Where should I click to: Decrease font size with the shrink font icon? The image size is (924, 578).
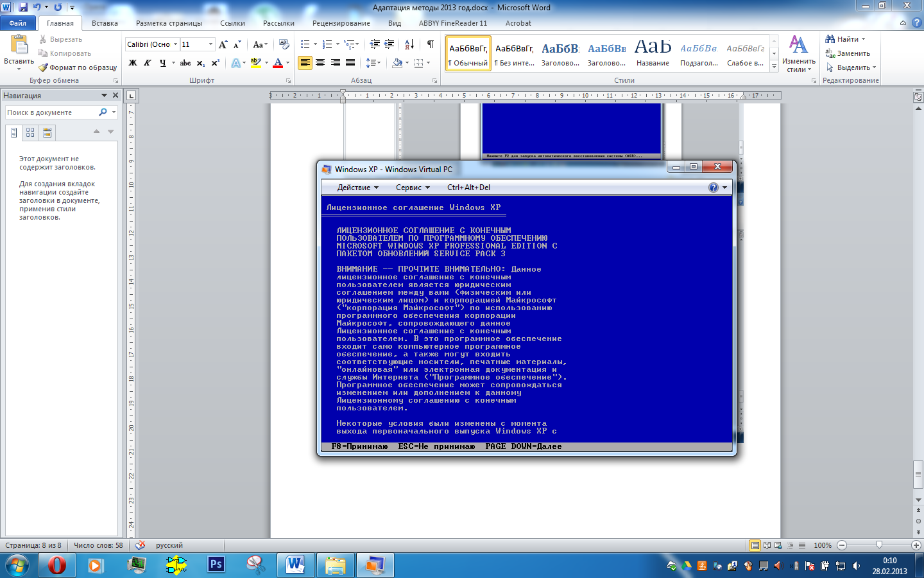(x=237, y=44)
